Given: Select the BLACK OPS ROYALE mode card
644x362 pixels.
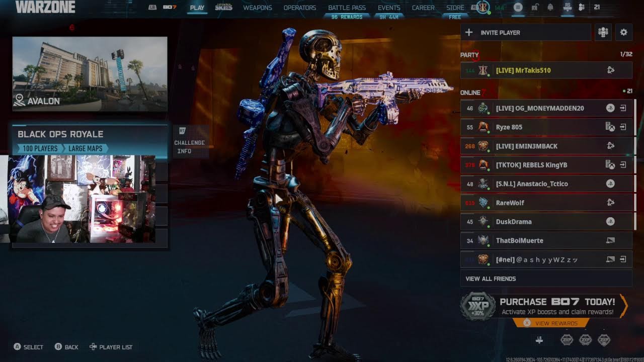Looking at the screenshot, I should 90,140.
